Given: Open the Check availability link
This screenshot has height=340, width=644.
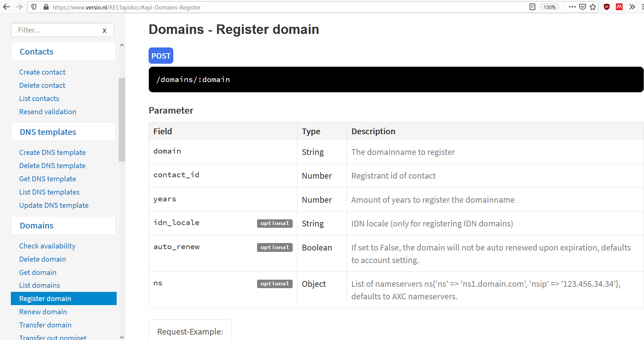Looking at the screenshot, I should [47, 246].
